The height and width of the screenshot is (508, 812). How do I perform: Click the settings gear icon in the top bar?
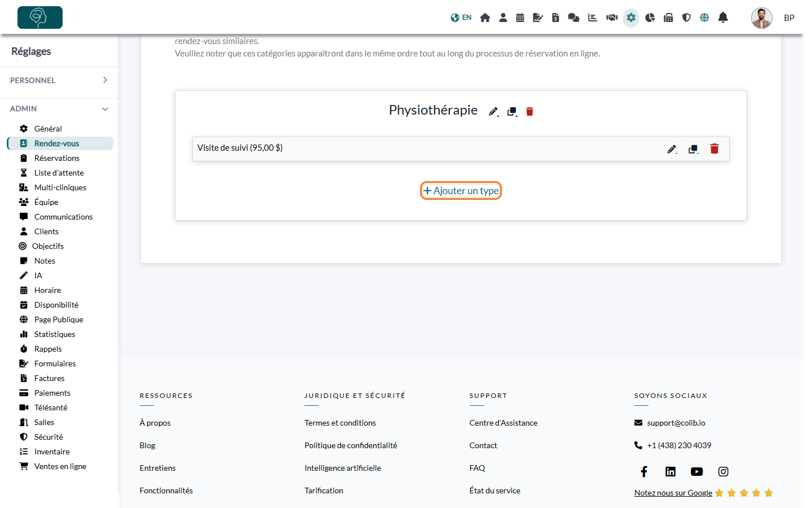(x=631, y=17)
